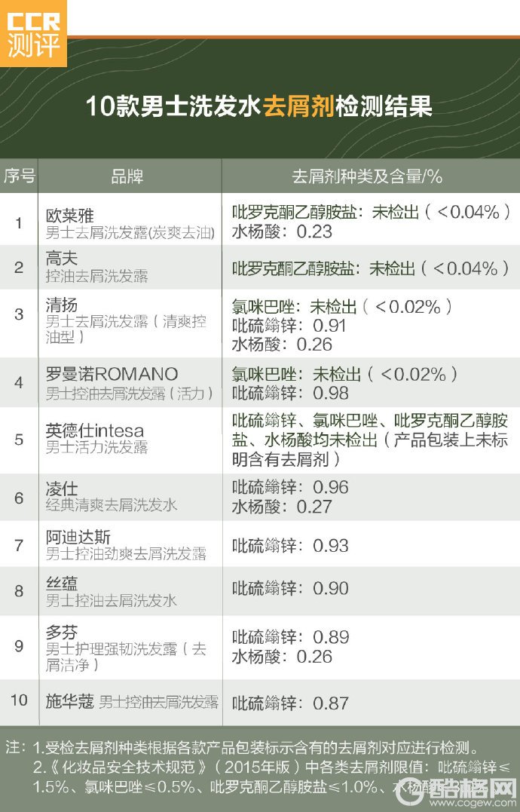Select the title '10款男士洗发水去屑剂检测结果'
This screenshot has width=520, height=812.
pyautogui.click(x=259, y=106)
